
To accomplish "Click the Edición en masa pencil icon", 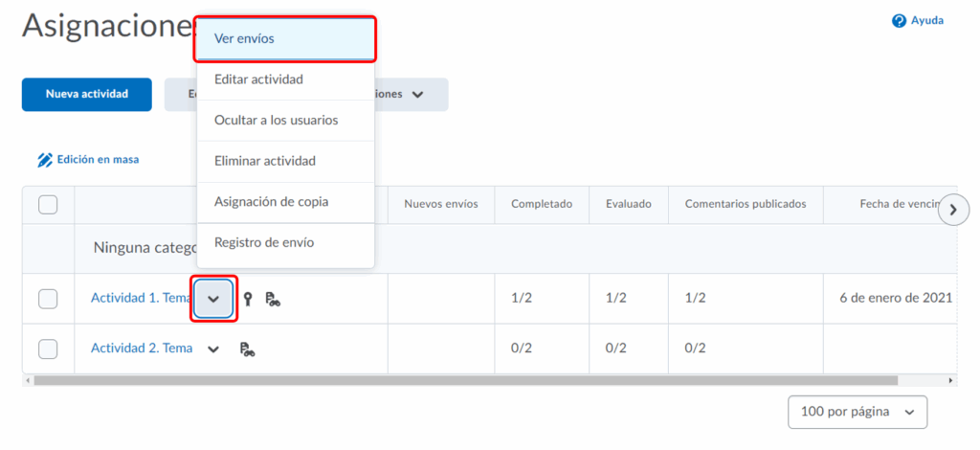I will pyautogui.click(x=45, y=160).
